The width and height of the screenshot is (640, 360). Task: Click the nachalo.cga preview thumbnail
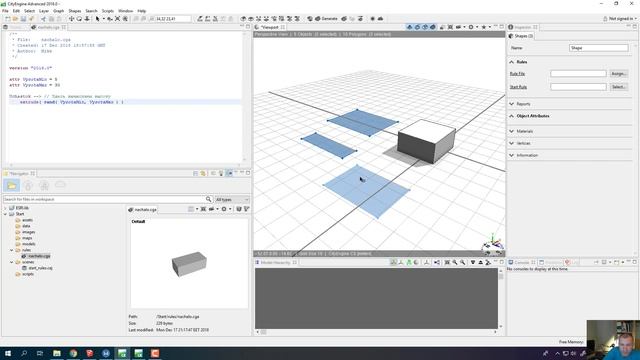point(189,264)
